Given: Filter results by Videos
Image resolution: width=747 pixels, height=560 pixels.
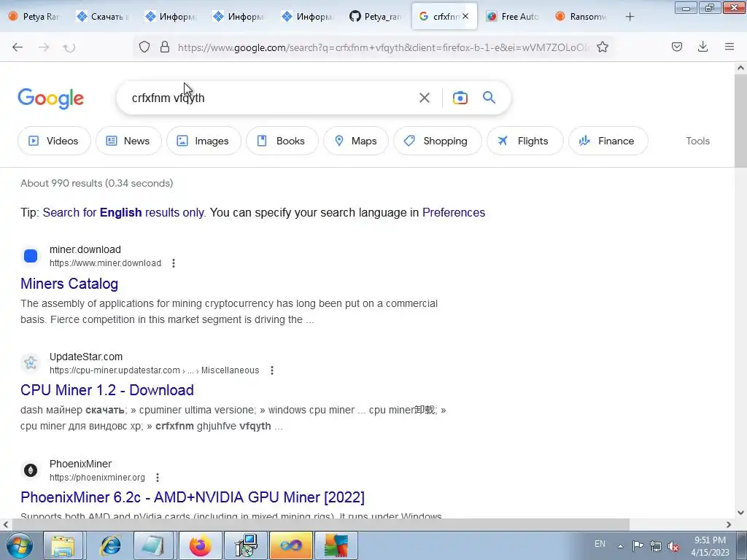Looking at the screenshot, I should tap(54, 141).
